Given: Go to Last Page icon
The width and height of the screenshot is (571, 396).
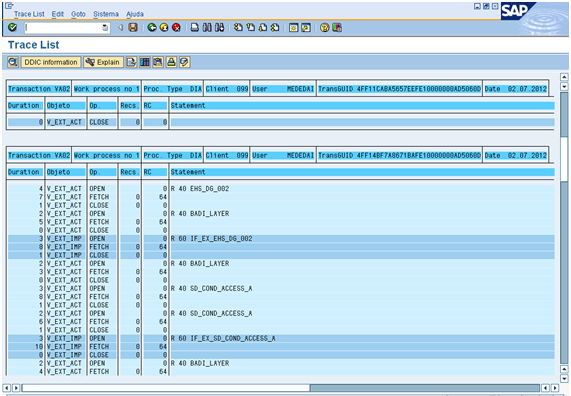Looking at the screenshot, I should [275, 28].
